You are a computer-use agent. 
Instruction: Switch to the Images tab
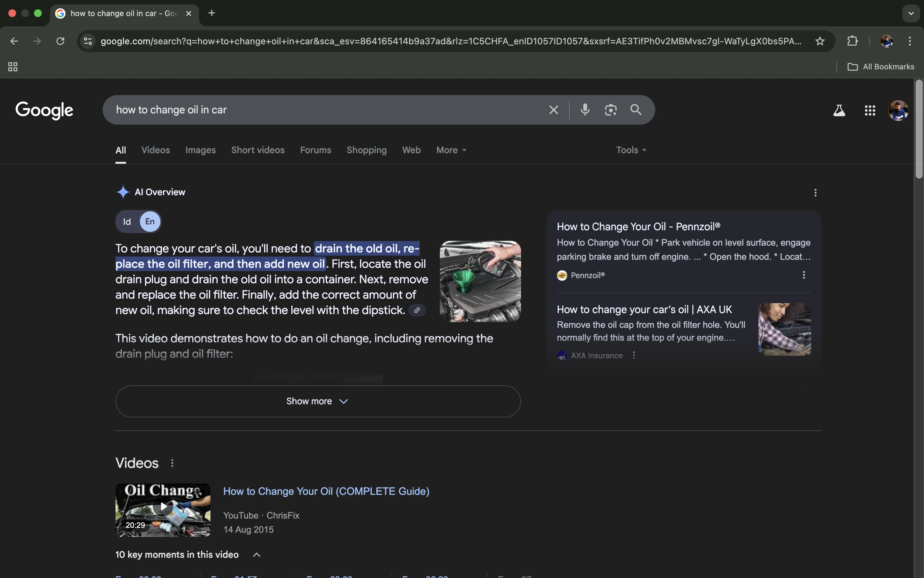pos(201,150)
